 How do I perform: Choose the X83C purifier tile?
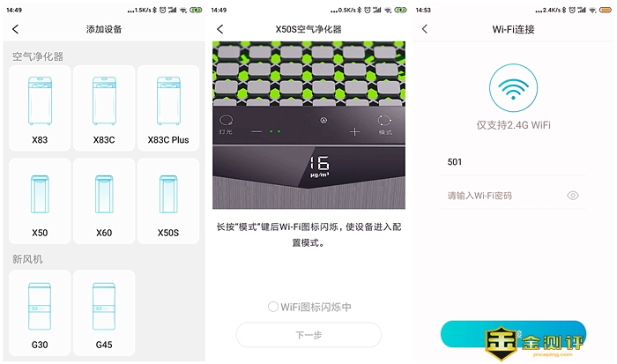click(x=104, y=108)
